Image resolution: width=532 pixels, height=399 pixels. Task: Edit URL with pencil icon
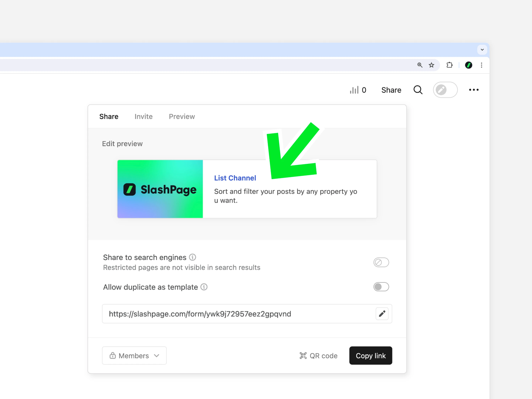pyautogui.click(x=382, y=314)
